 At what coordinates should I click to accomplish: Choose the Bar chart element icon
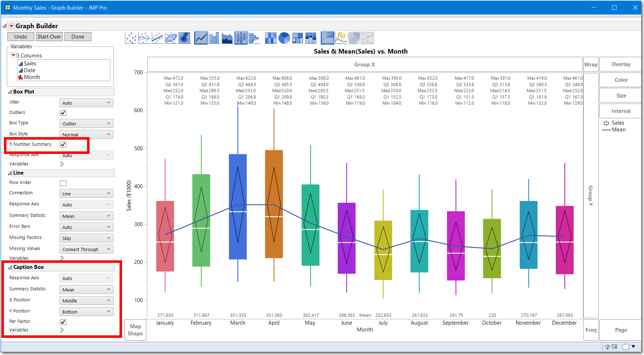coord(214,38)
